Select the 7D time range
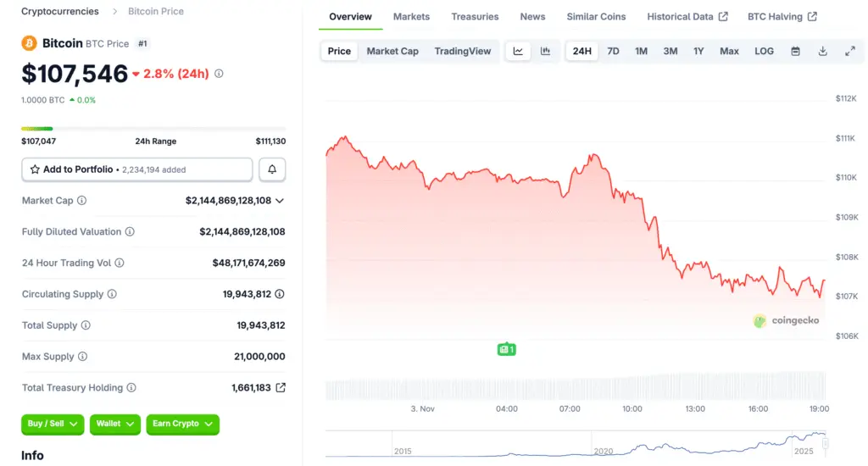This screenshot has height=466, width=868. click(x=613, y=51)
